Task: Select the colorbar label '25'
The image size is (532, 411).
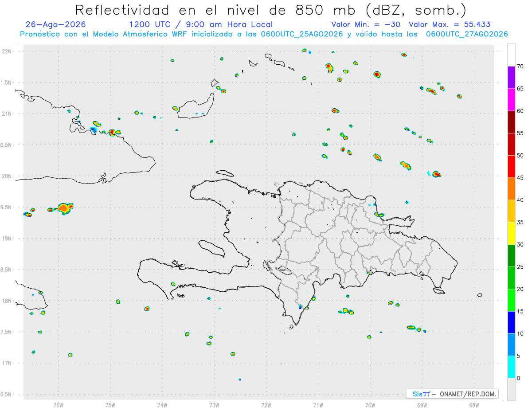Action: pyautogui.click(x=520, y=267)
